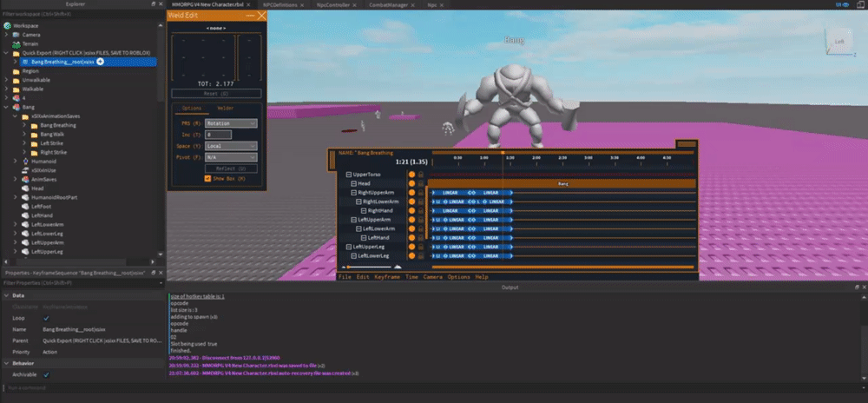The width and height of the screenshot is (868, 403).
Task: Click the undock icon of Output panel
Action: point(857,287)
